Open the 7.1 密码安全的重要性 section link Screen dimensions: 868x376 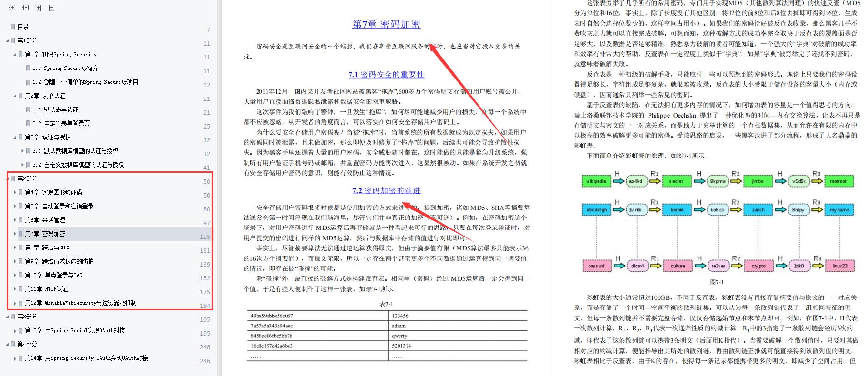coord(386,74)
